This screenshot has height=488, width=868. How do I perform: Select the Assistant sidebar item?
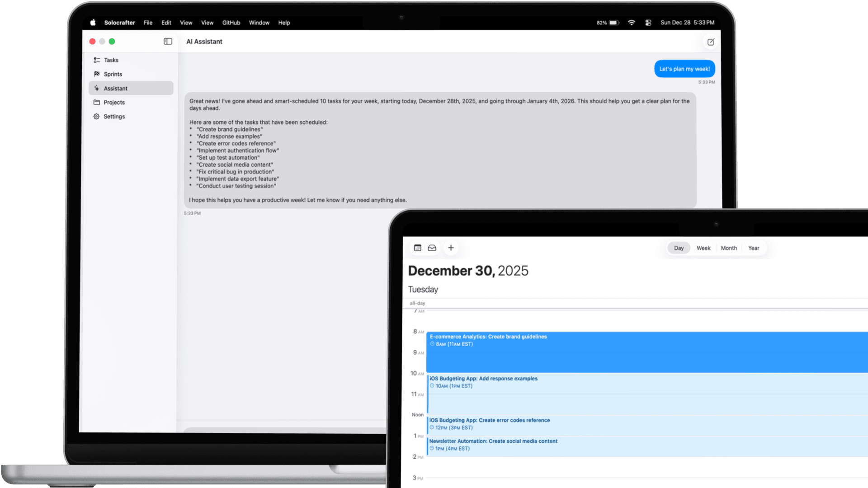point(116,88)
